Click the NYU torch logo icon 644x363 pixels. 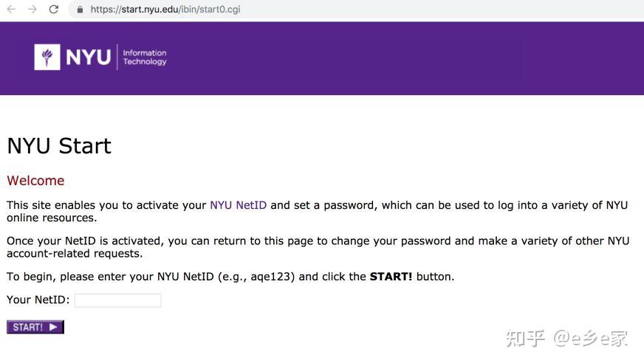tap(47, 57)
